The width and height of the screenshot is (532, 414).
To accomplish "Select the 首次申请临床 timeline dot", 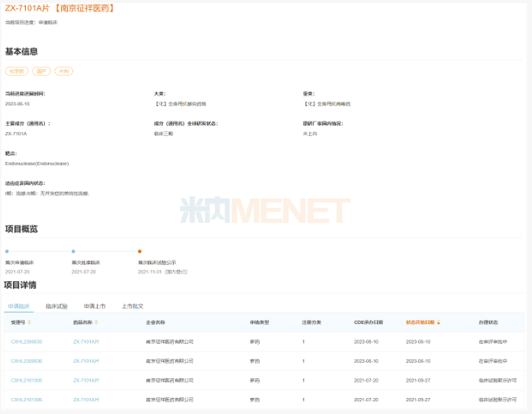I will 7,251.
